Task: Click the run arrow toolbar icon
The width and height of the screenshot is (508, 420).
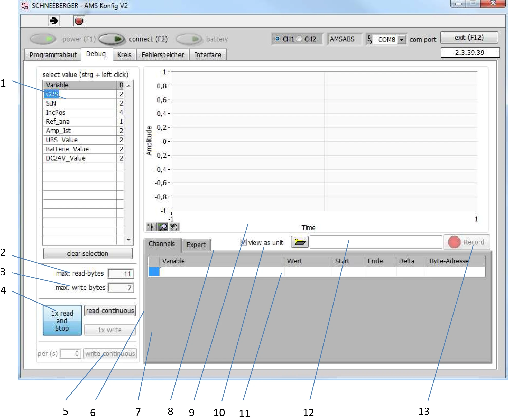Action: 54,21
